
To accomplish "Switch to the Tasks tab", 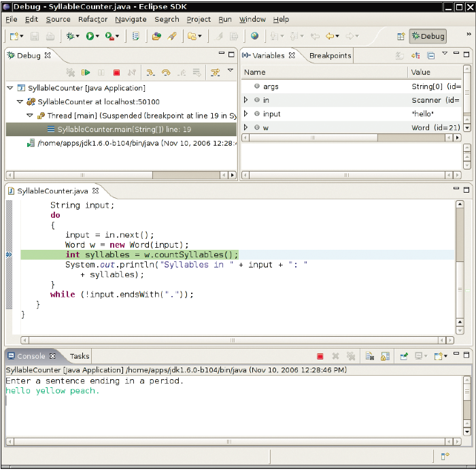I will [x=80, y=356].
